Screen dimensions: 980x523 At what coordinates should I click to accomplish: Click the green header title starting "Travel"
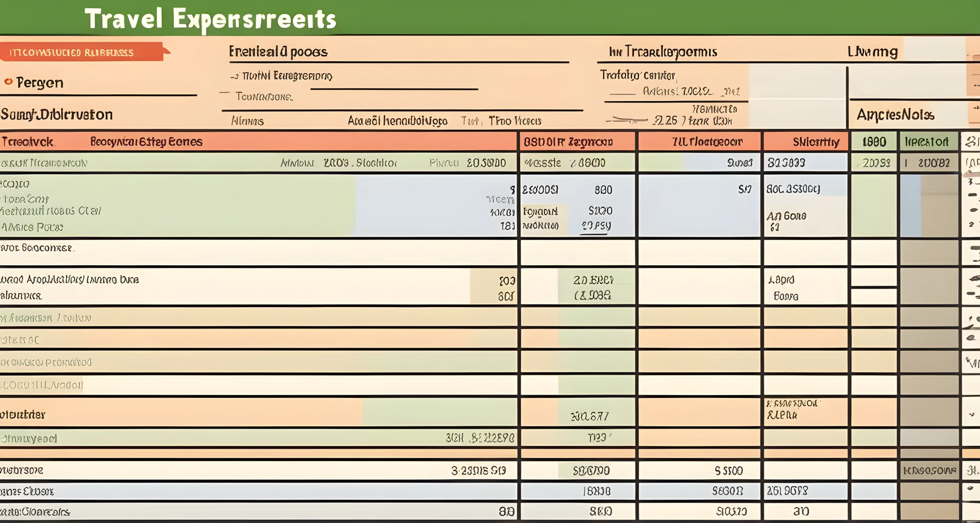pos(211,19)
